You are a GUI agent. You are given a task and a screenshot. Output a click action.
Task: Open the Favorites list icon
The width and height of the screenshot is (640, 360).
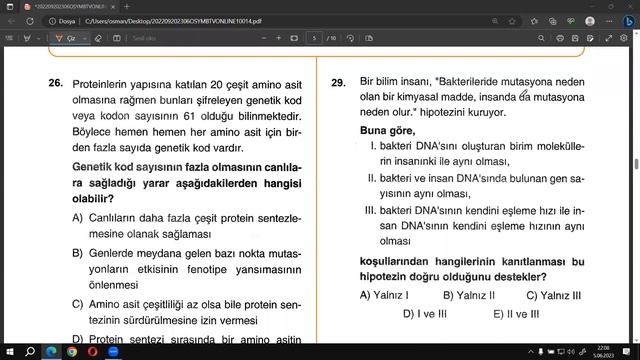point(534,21)
